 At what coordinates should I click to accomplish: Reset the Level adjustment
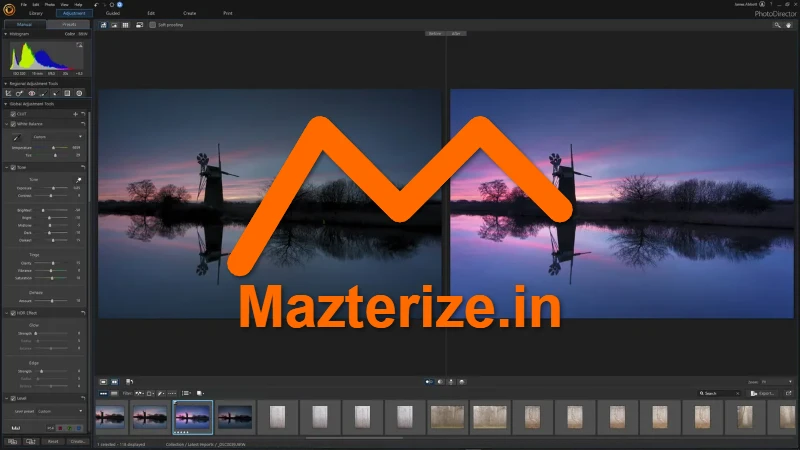[x=83, y=398]
